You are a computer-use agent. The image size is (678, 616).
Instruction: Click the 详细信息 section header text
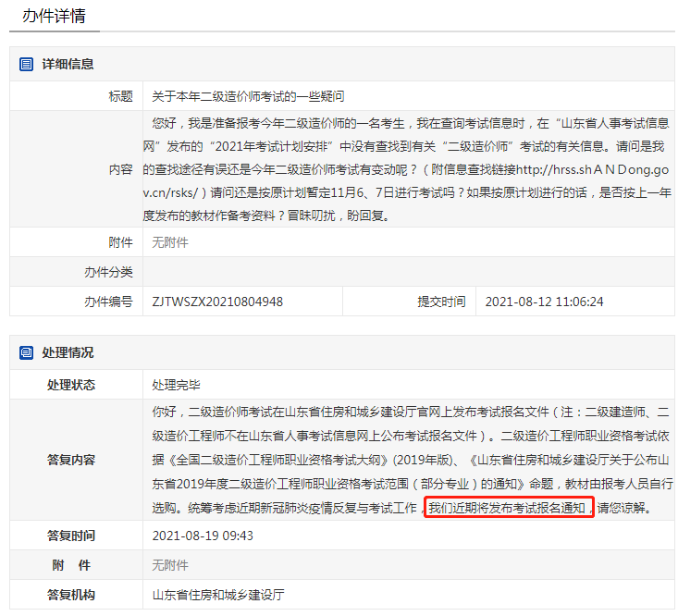click(x=68, y=65)
